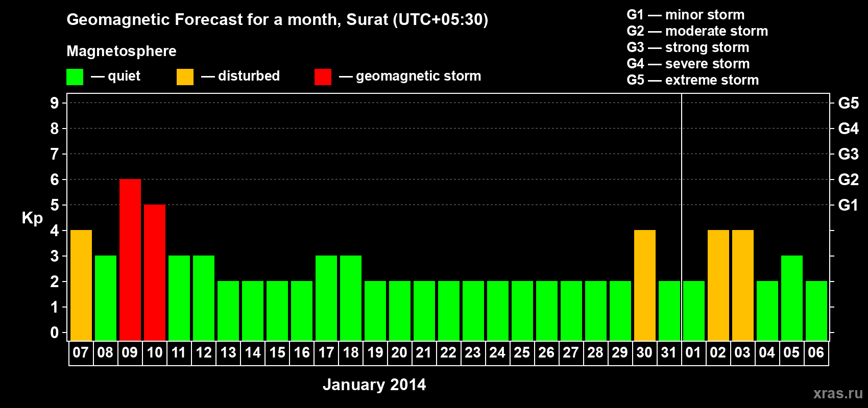This screenshot has height=408, width=868.
Task: Click the G1 label on right axis
Action: [848, 205]
